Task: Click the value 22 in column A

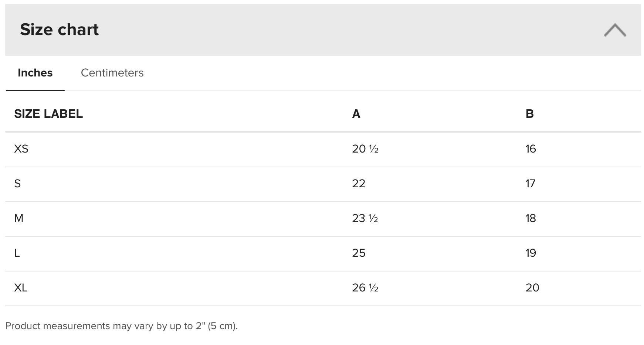Action: pos(359,184)
